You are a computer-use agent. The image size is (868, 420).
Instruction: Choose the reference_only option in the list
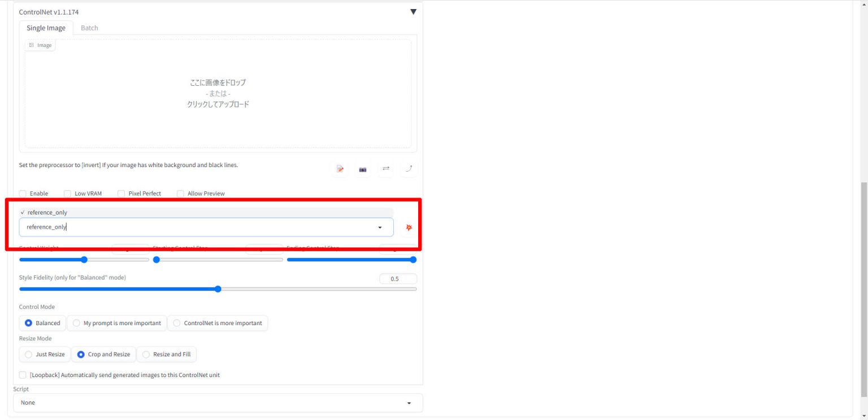(47, 212)
